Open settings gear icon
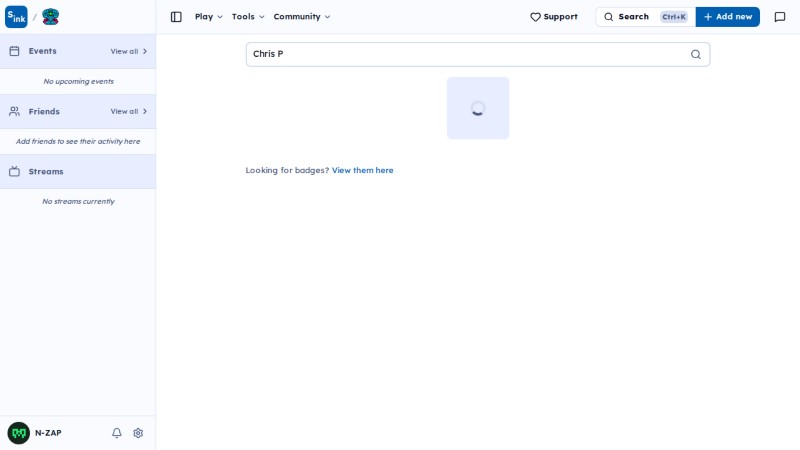 [x=138, y=433]
